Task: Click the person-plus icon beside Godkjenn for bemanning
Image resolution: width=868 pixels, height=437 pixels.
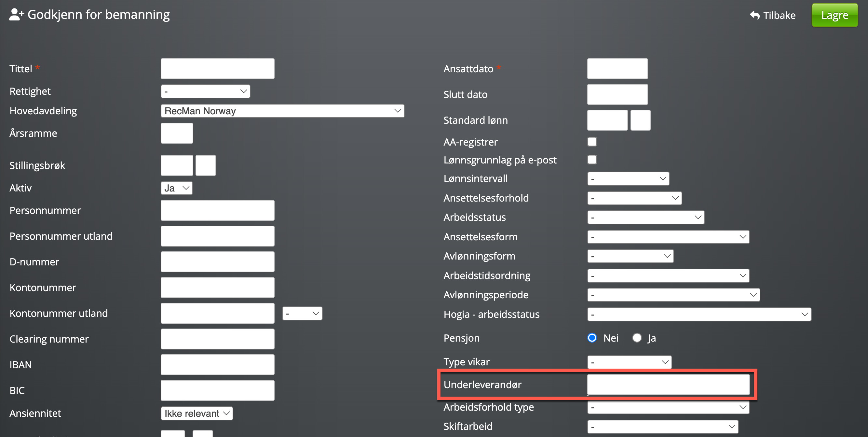Action: 16,15
